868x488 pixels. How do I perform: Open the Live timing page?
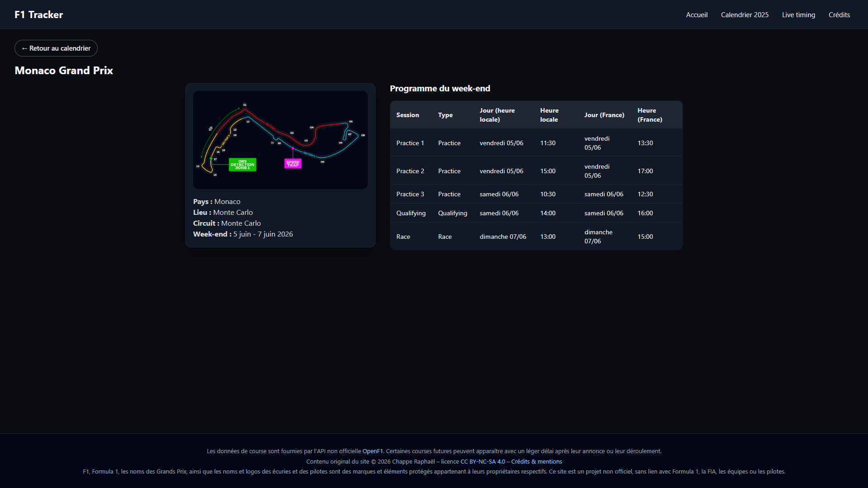(798, 14)
